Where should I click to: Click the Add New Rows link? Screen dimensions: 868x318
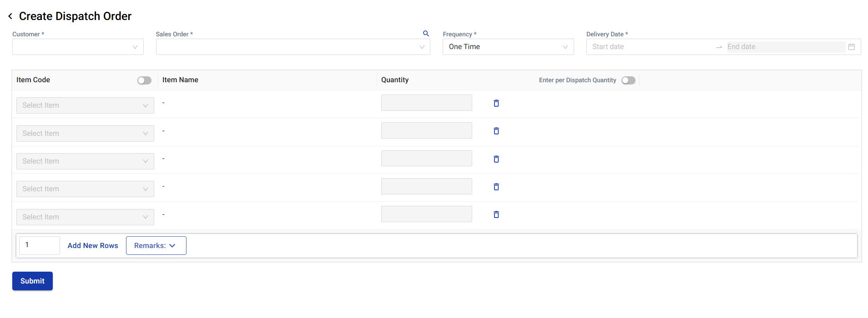pos(93,246)
